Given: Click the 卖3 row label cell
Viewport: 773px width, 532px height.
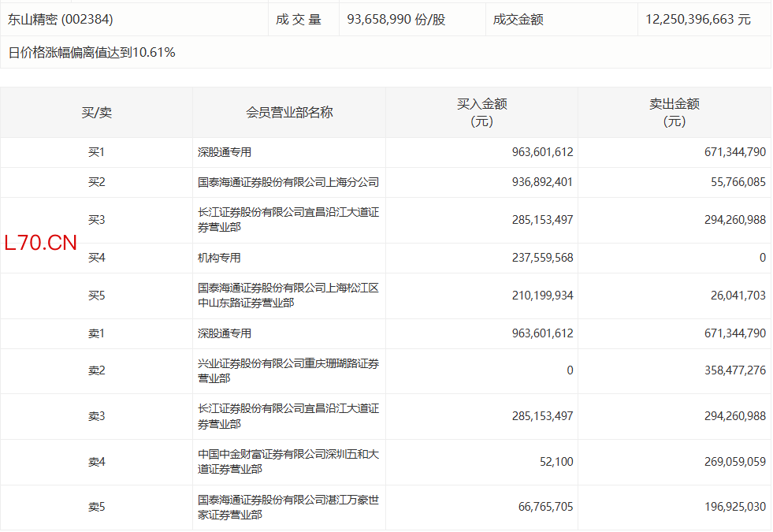Looking at the screenshot, I should click(x=96, y=416).
